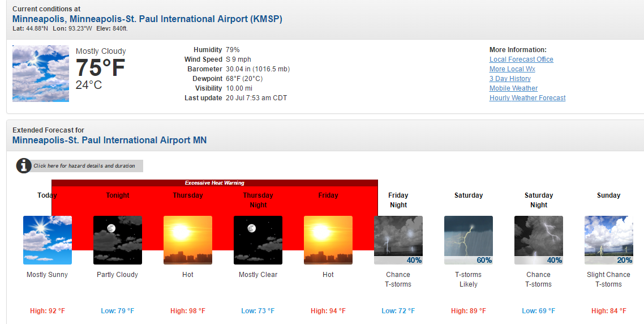
Task: Click Today's Mostly Sunny forecast icon
Action: (x=48, y=240)
